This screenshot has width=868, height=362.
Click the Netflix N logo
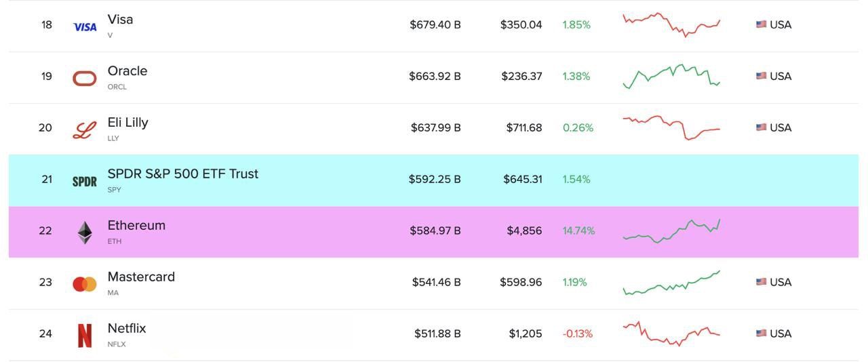coord(85,336)
